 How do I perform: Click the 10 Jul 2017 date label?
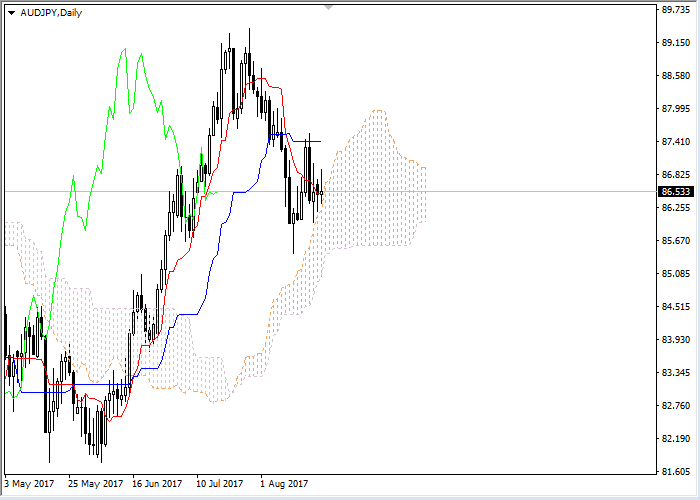[220, 483]
